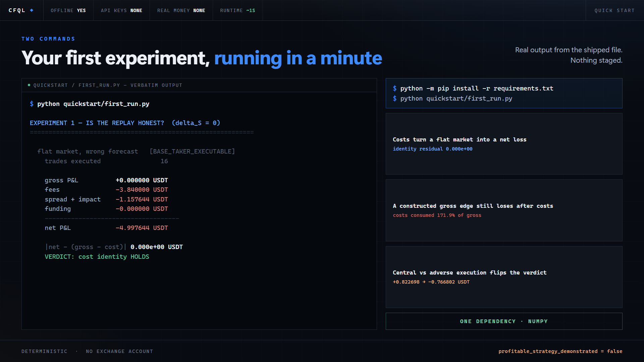Click the CFQL logo text

point(17,10)
